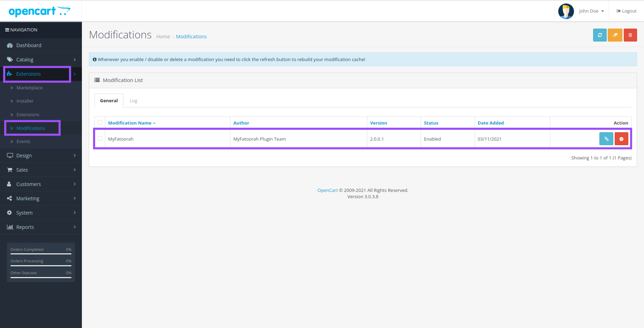Click the red disable button for MyFatoorah
The width and height of the screenshot is (644, 328).
click(x=621, y=139)
